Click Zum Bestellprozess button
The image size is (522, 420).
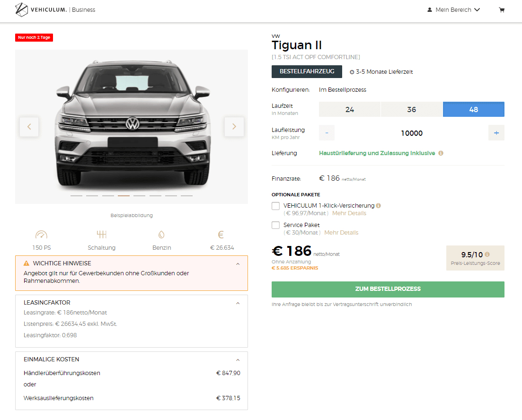[x=388, y=289]
